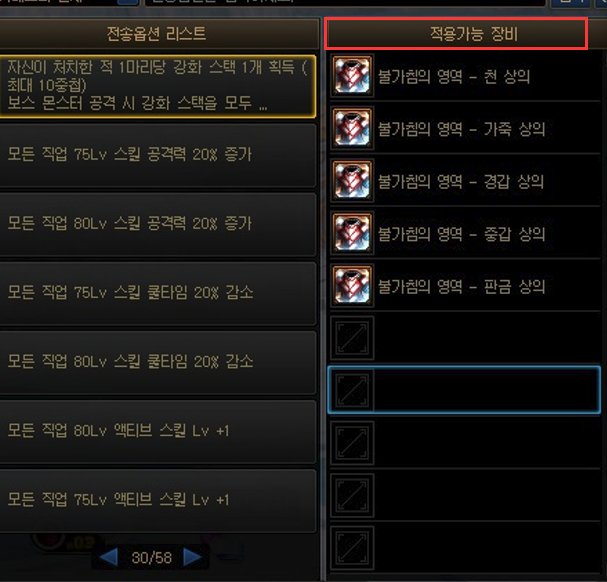Pick 모든 직업 75Lv 액티브 스킬 Lv +1
607x582 pixels.
coord(158,500)
